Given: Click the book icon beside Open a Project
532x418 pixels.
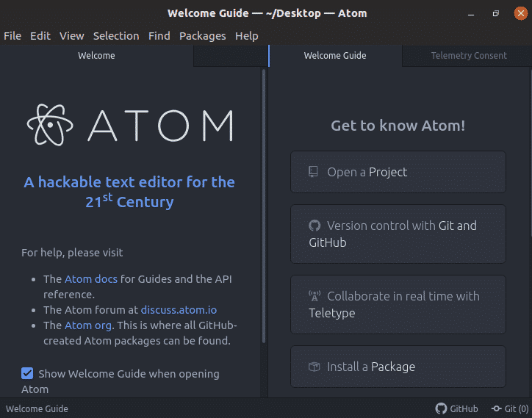Looking at the screenshot, I should [314, 172].
